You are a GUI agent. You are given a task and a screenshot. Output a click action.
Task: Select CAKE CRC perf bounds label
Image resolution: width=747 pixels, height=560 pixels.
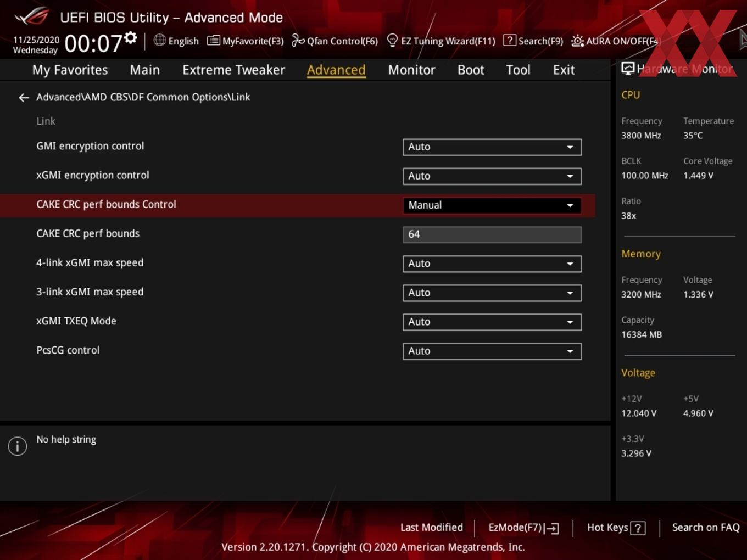[88, 233]
